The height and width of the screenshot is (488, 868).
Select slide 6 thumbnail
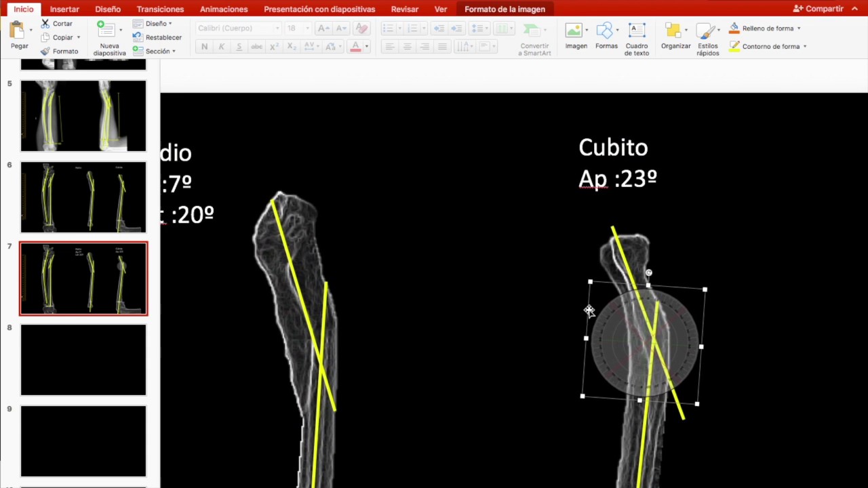(x=83, y=197)
